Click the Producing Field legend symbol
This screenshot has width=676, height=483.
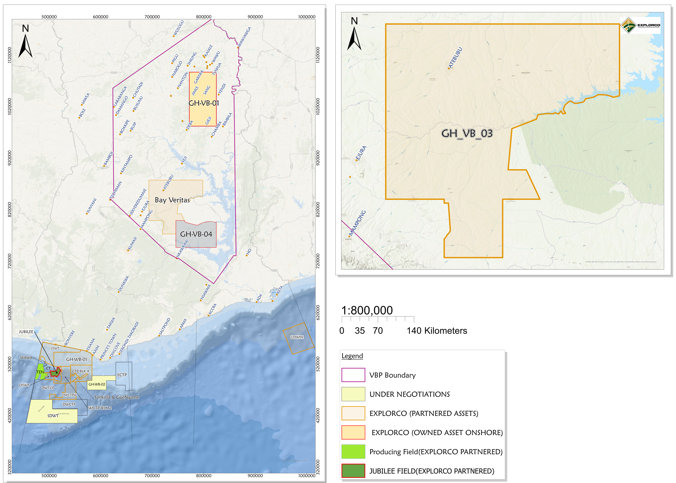point(353,452)
